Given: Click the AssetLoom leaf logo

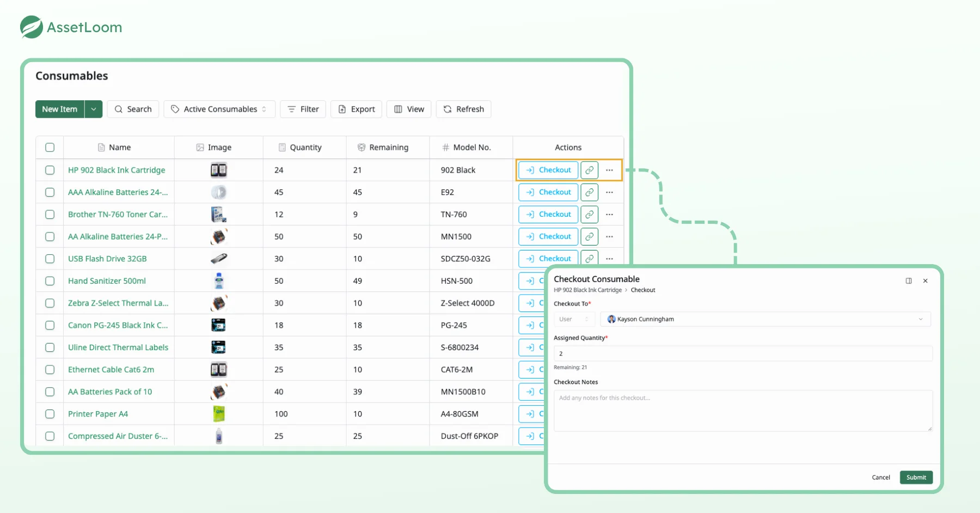Looking at the screenshot, I should pos(32,27).
